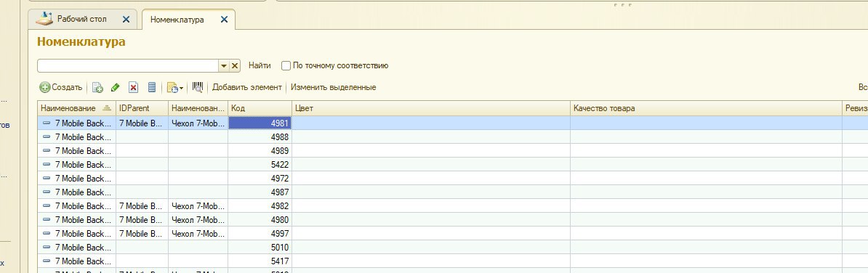Viewport: 868px width, 273px height.
Task: Select code cell 4982
Action: (x=260, y=206)
